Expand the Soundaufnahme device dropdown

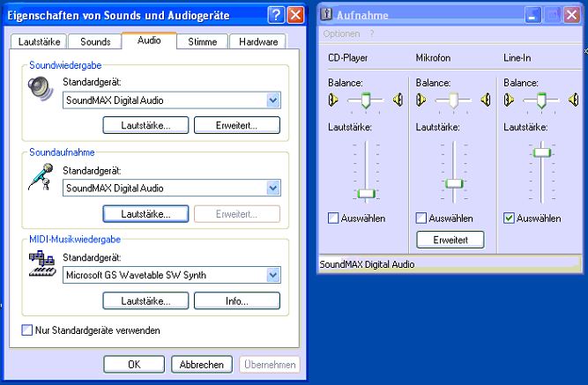click(272, 188)
